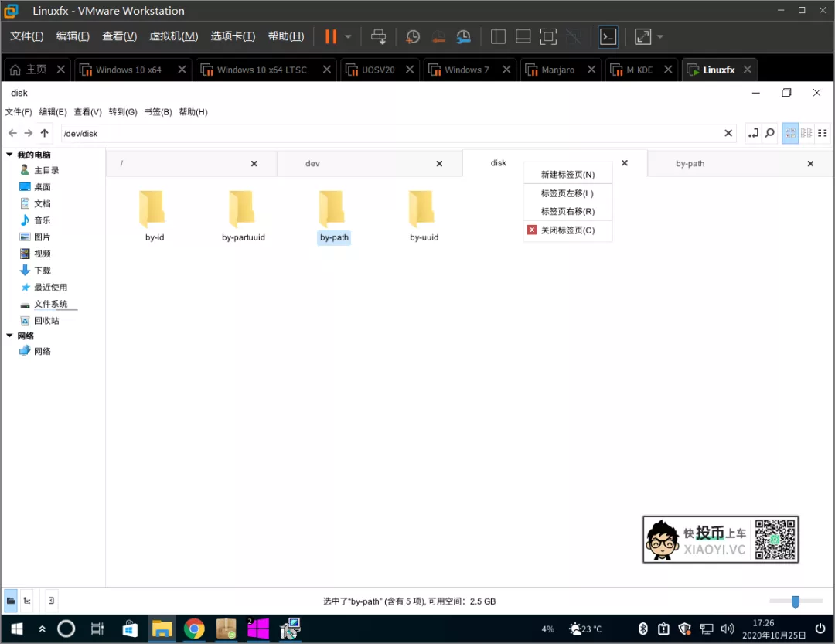Open the snapshot manager icon
The width and height of the screenshot is (835, 644).
[x=465, y=36]
